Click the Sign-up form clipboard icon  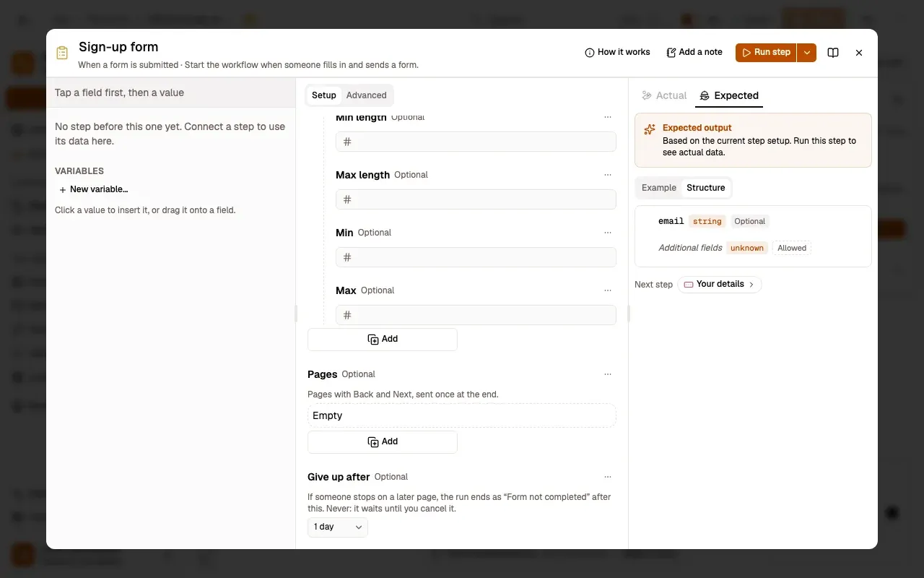point(62,53)
